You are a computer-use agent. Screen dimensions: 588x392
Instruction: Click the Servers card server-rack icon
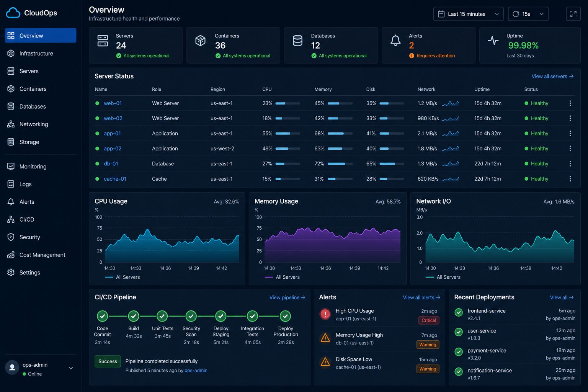[x=103, y=41]
